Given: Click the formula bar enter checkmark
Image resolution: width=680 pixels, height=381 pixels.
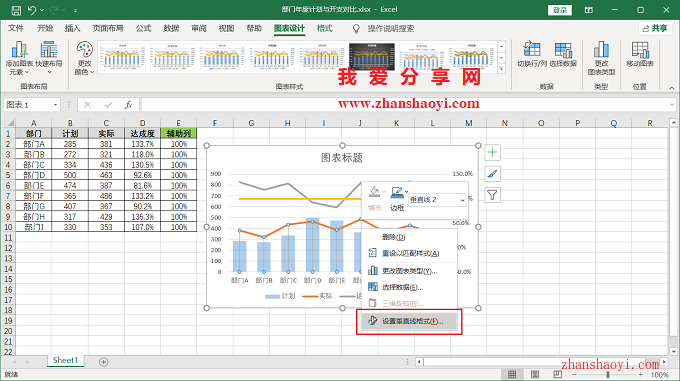Looking at the screenshot, I should point(108,105).
